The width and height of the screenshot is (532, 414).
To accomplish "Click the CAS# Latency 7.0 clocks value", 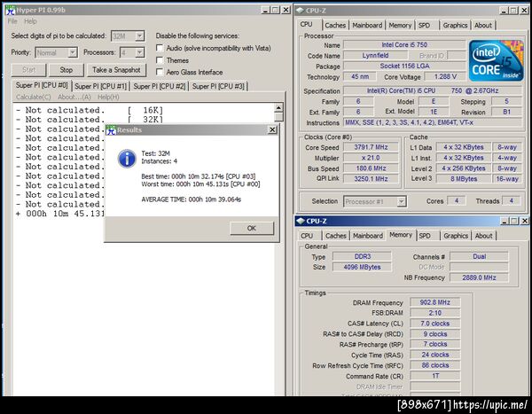I will [435, 324].
